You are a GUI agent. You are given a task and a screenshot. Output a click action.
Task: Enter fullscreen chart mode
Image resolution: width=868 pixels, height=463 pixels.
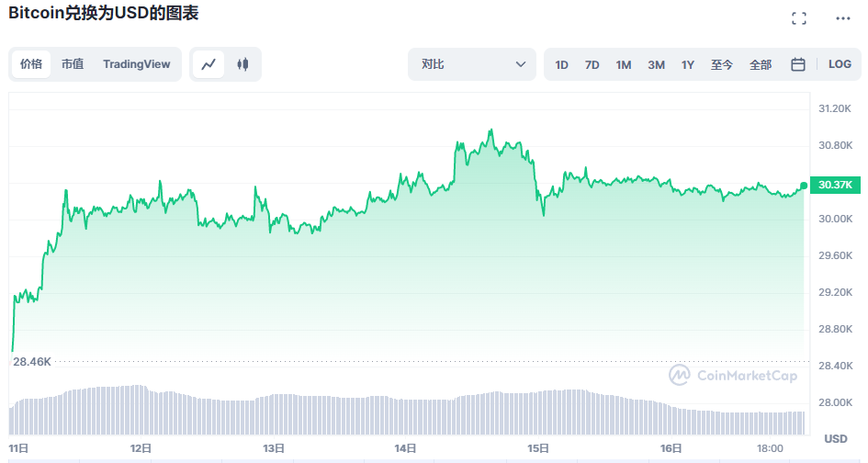pos(799,18)
